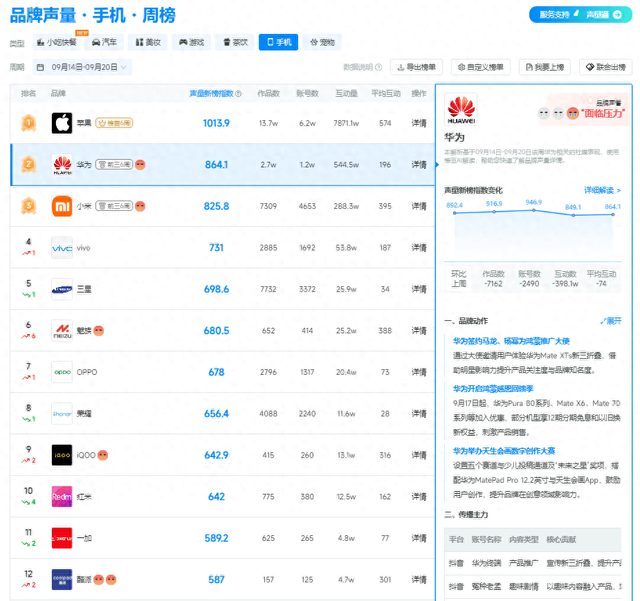The width and height of the screenshot is (640, 601).
Task: Click the 前三6周 badge next to 小米
Action: pyautogui.click(x=114, y=206)
